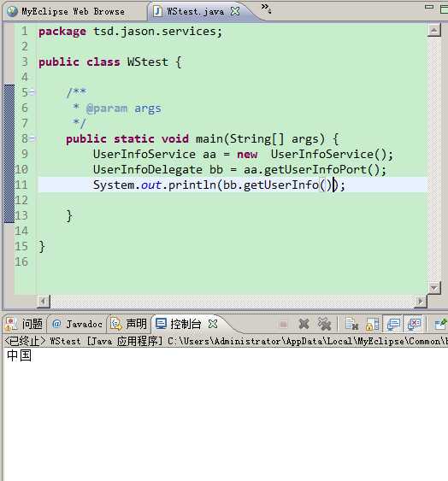Viewport: 448px width, 481px height.
Task: Click Remove All Terminated Launches double-X icon
Action: point(324,324)
